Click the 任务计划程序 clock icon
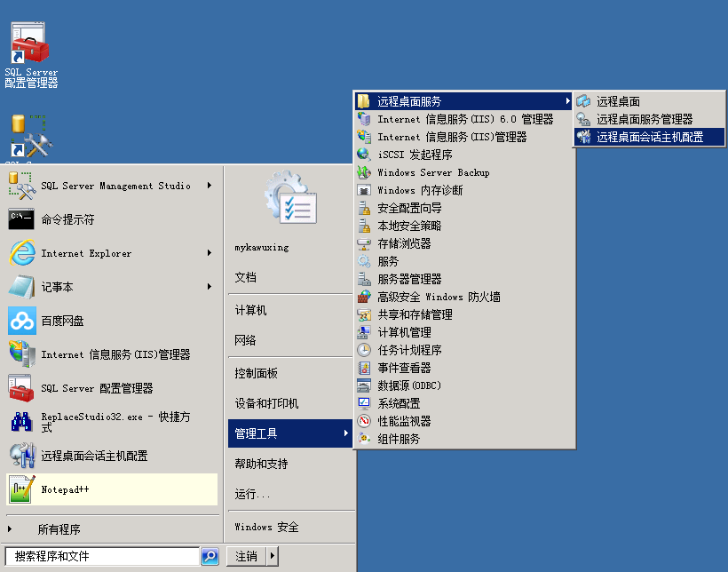The width and height of the screenshot is (728, 572). 363,350
